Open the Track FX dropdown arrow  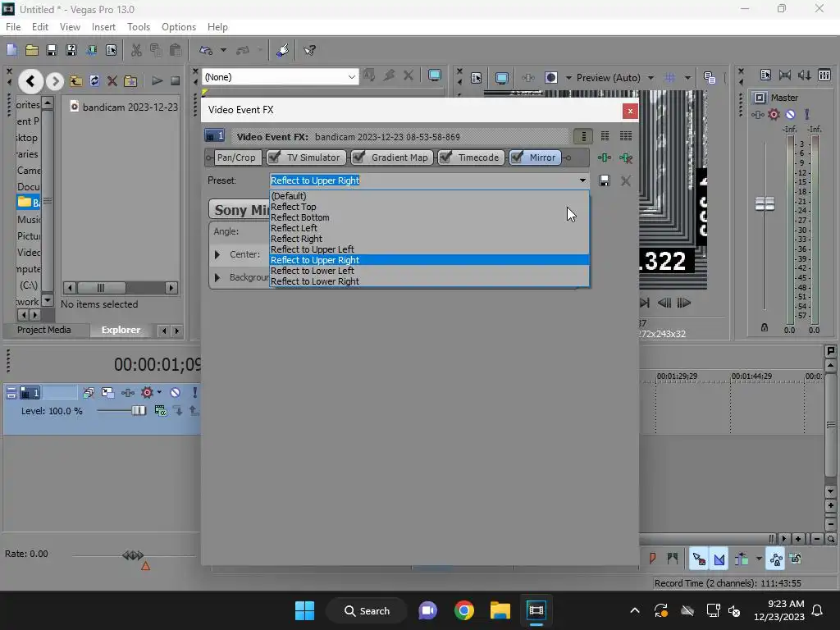click(x=159, y=393)
